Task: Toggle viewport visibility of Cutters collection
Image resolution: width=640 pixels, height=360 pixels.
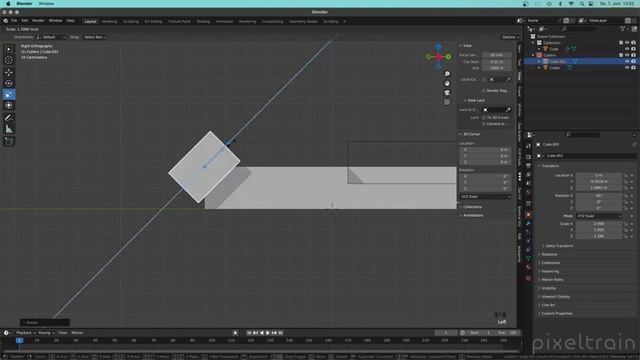Action: [x=627, y=55]
